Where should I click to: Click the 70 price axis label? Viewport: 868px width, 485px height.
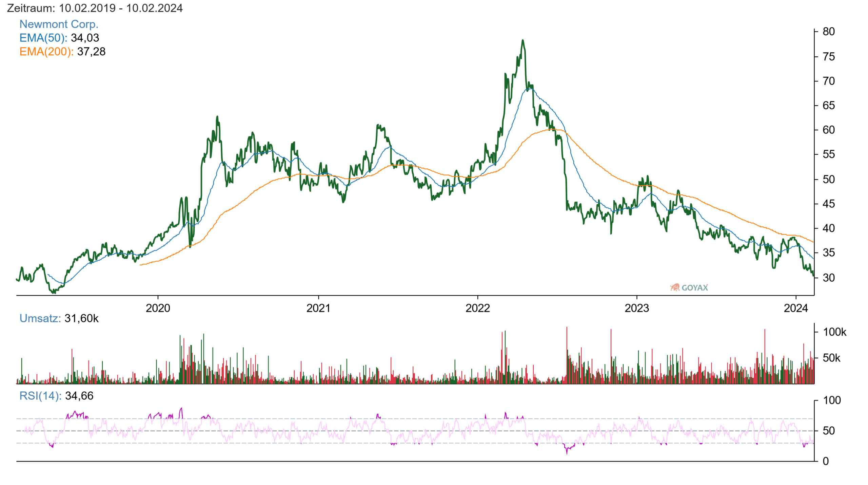pos(829,81)
